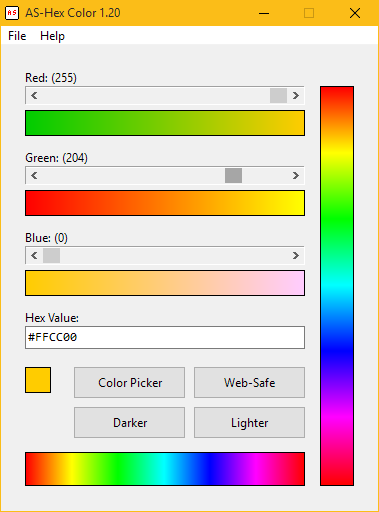Open the Help menu
Screen dimensions: 379x512
coord(52,36)
